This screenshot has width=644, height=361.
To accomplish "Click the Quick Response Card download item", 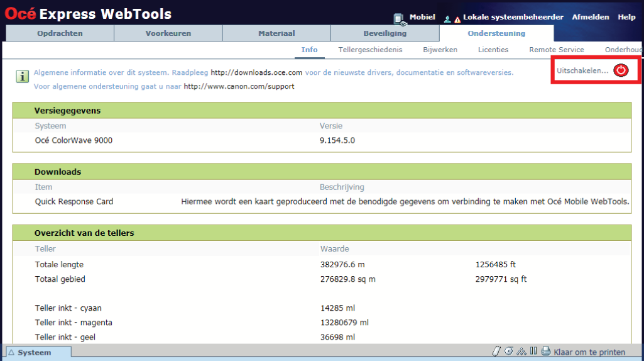I will [74, 201].
